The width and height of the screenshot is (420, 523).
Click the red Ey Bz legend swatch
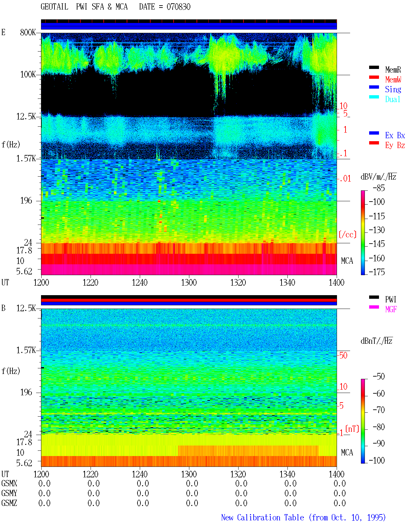374,143
